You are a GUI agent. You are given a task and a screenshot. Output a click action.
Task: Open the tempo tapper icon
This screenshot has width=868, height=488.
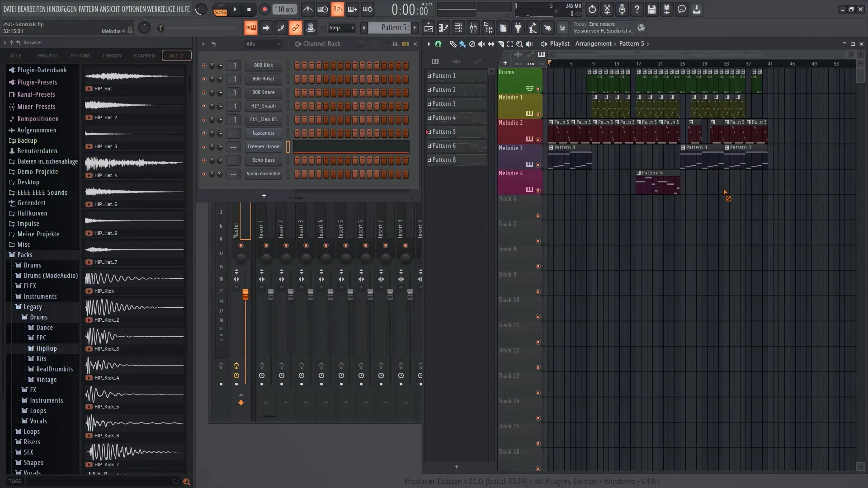tap(533, 28)
